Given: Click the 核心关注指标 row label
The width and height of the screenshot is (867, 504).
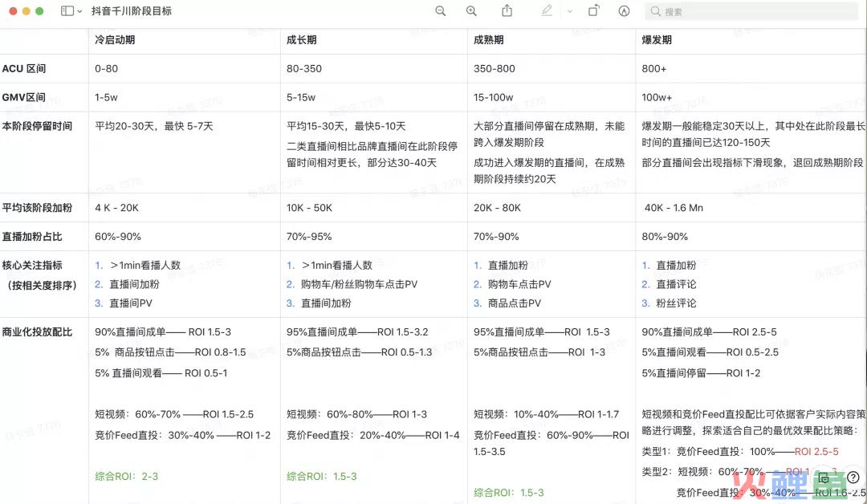Looking at the screenshot, I should pyautogui.click(x=32, y=266).
